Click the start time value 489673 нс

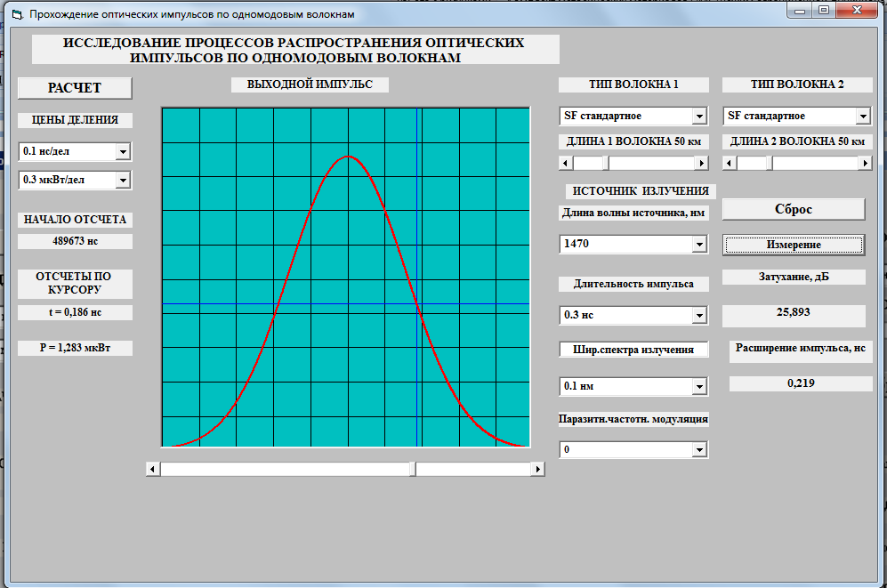tap(76, 241)
